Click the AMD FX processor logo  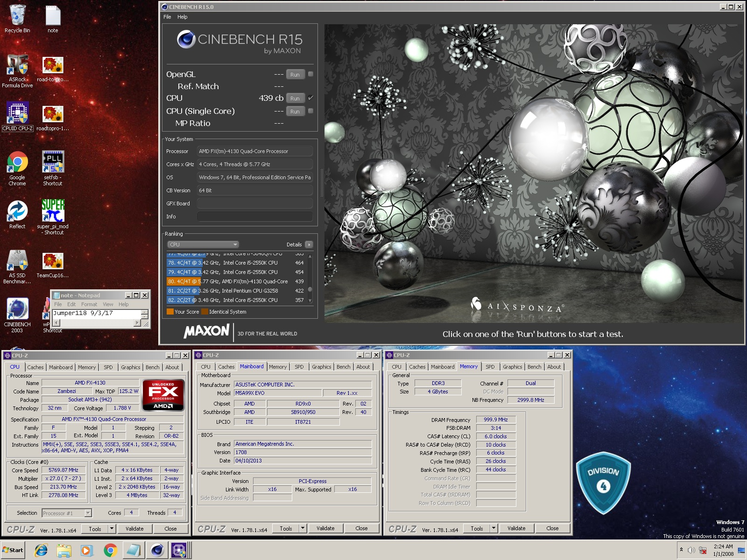point(163,395)
